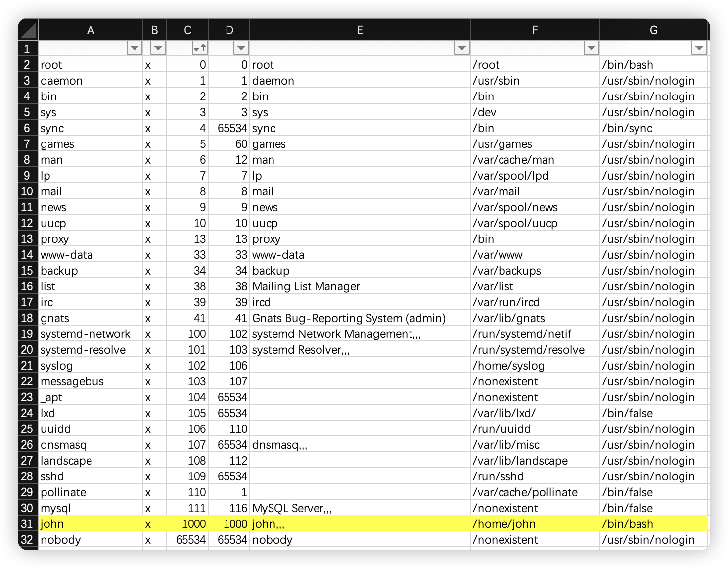The height and width of the screenshot is (568, 728).
Task: Select column E header
Action: (x=360, y=30)
